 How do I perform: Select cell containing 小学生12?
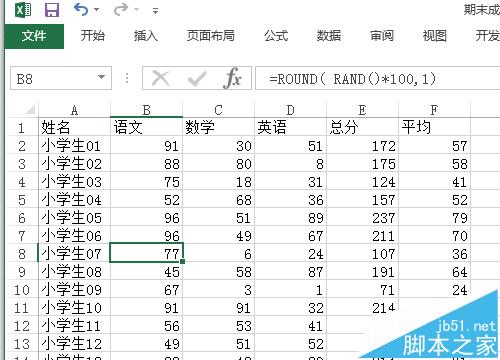click(74, 344)
